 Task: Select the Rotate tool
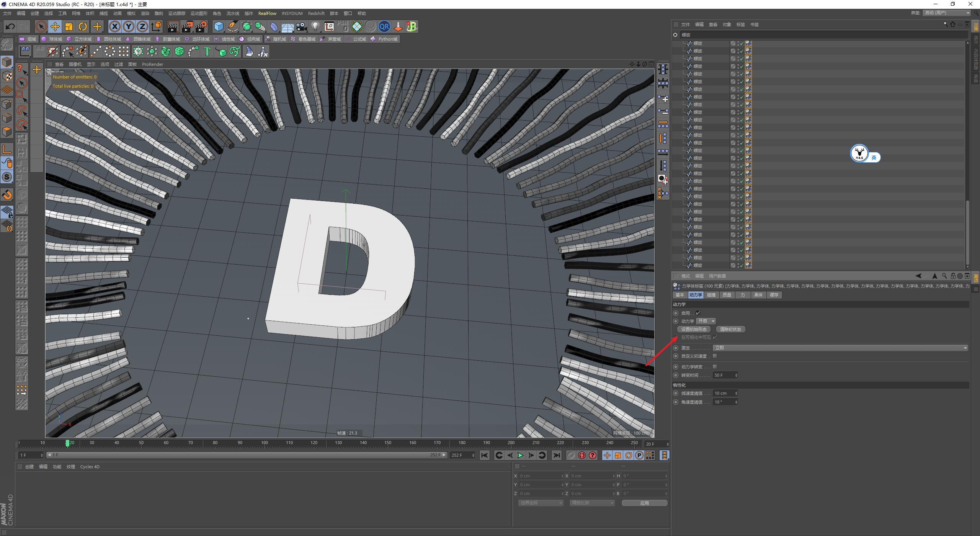83,26
